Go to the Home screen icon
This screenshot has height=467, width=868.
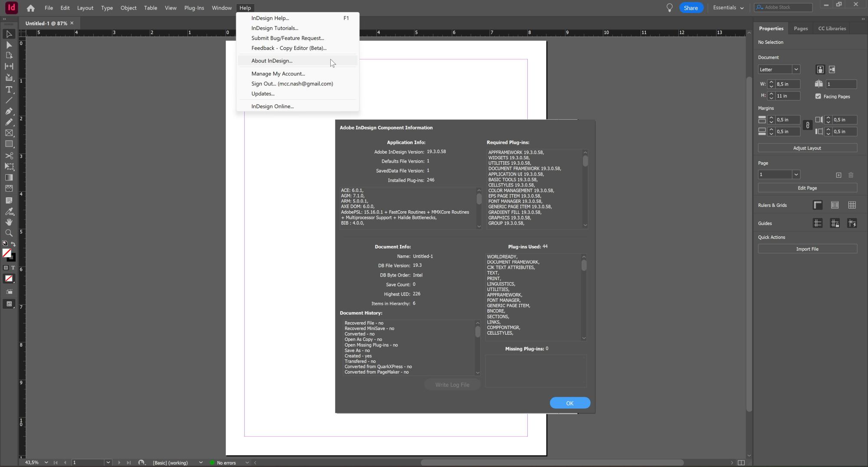30,8
